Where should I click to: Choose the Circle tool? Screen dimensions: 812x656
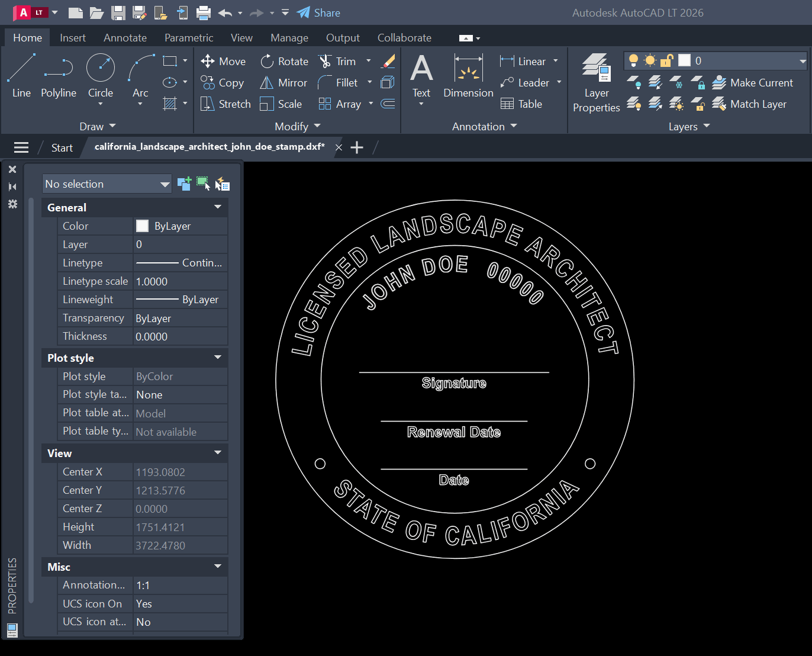tap(101, 75)
